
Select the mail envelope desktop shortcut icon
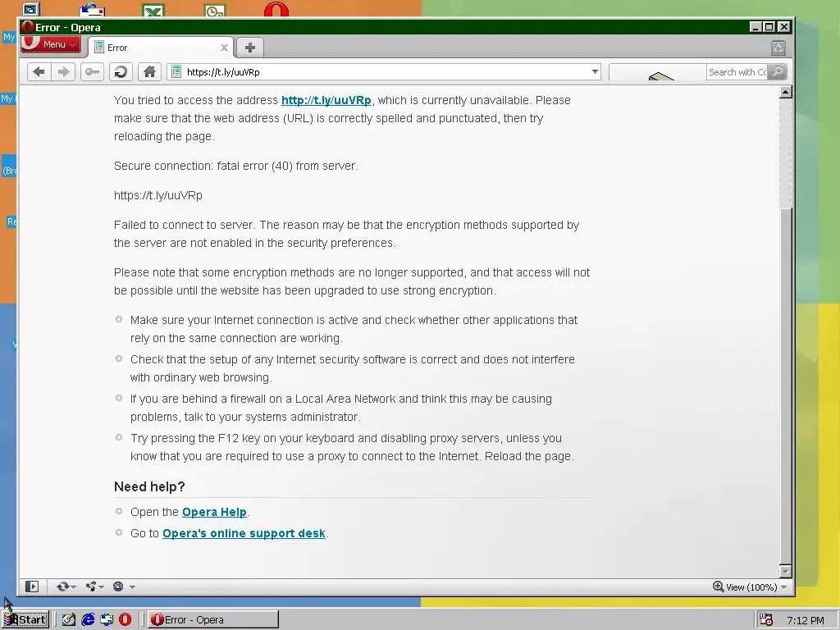(x=92, y=9)
